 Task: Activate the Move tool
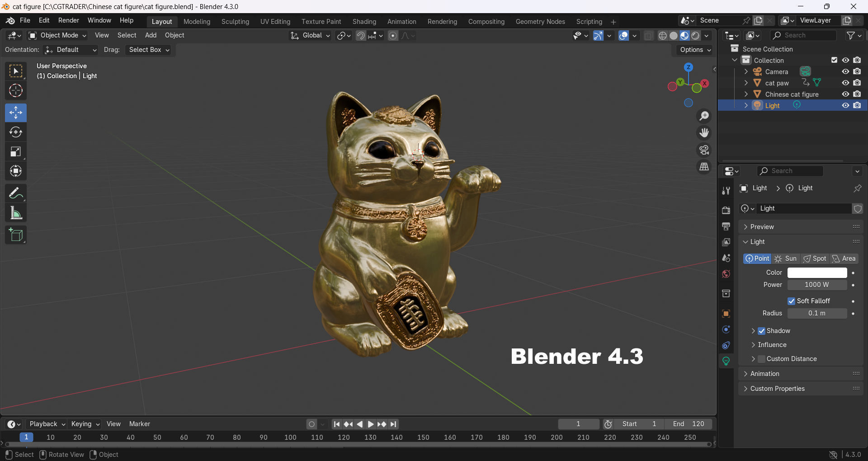coord(16,113)
